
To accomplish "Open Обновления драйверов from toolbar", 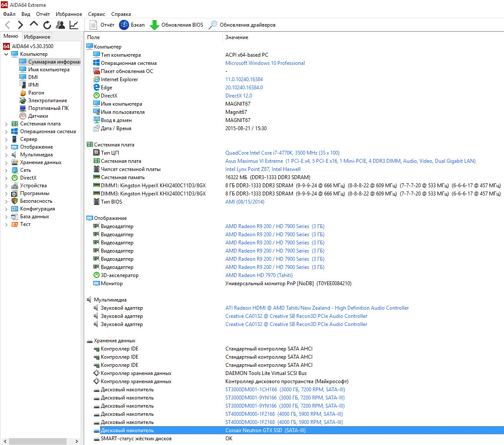I will [x=242, y=25].
